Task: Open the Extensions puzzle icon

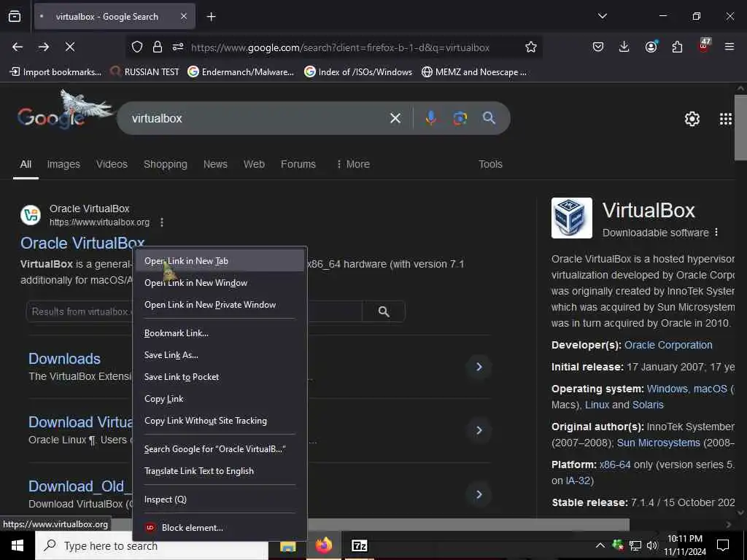Action: (x=677, y=47)
